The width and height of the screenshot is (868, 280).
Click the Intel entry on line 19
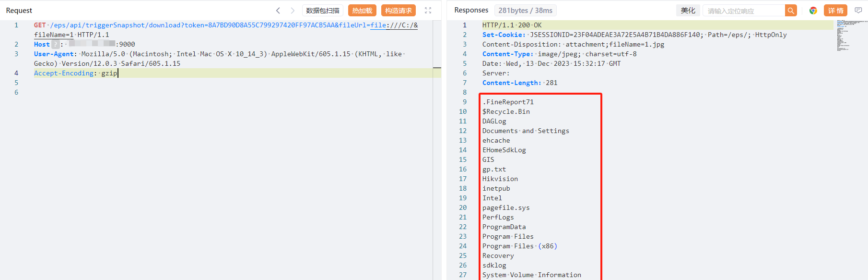point(492,198)
